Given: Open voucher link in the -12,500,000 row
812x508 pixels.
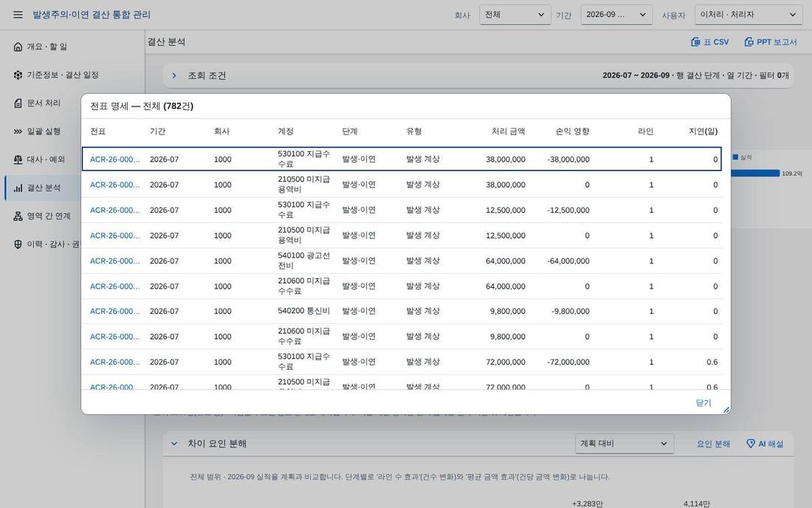Looking at the screenshot, I should coord(114,210).
